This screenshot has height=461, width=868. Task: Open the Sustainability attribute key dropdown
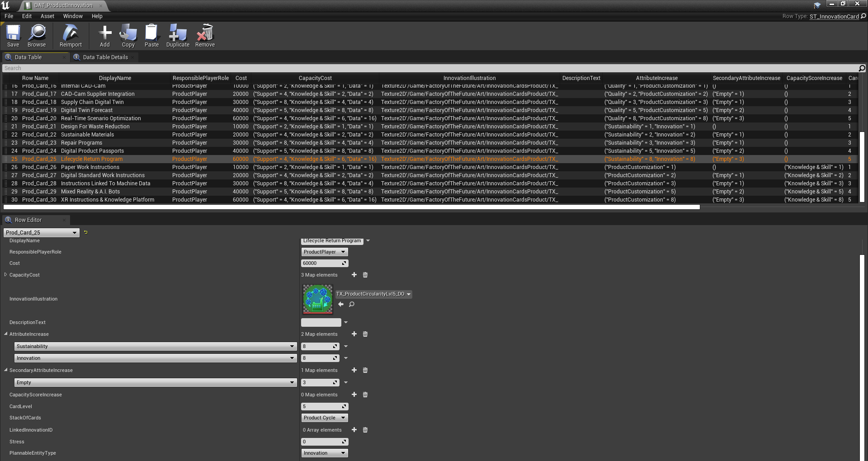[x=155, y=346]
